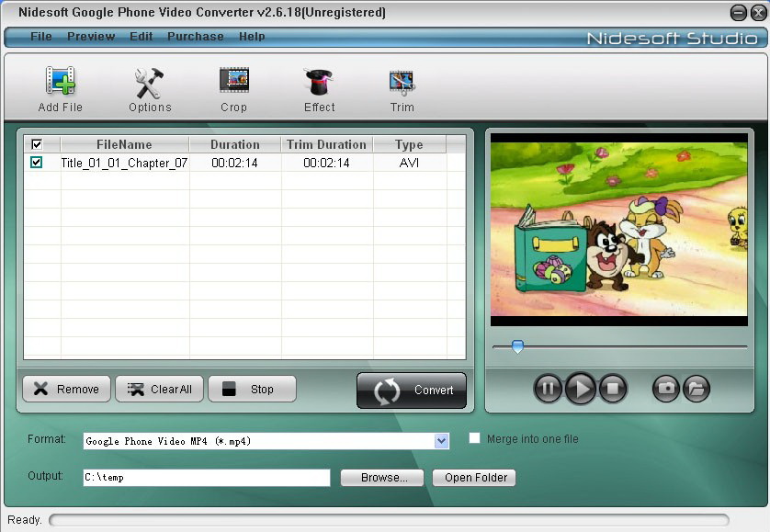The width and height of the screenshot is (770, 532).
Task: Click the preview seek slider thumb
Action: [x=517, y=346]
